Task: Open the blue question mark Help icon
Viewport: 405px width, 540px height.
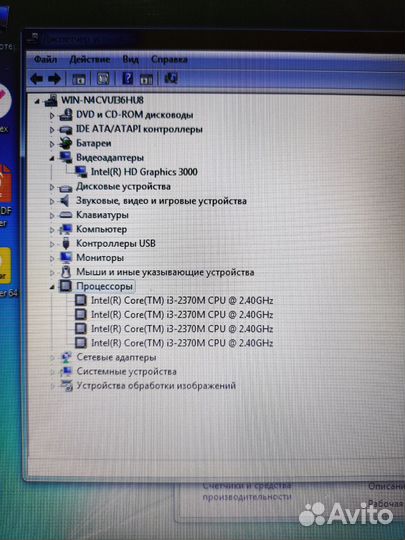Action: (127, 79)
